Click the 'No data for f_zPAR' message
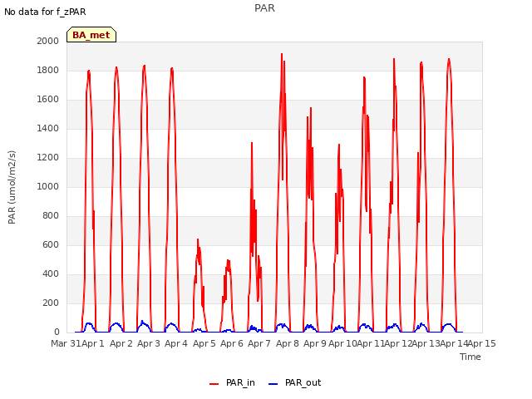 45,12
